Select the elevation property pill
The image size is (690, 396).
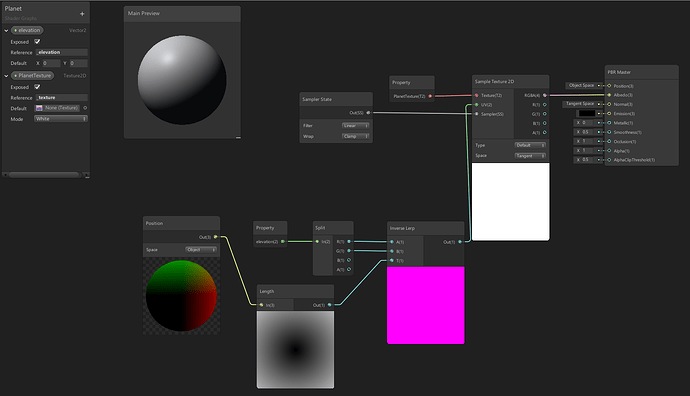click(x=27, y=30)
